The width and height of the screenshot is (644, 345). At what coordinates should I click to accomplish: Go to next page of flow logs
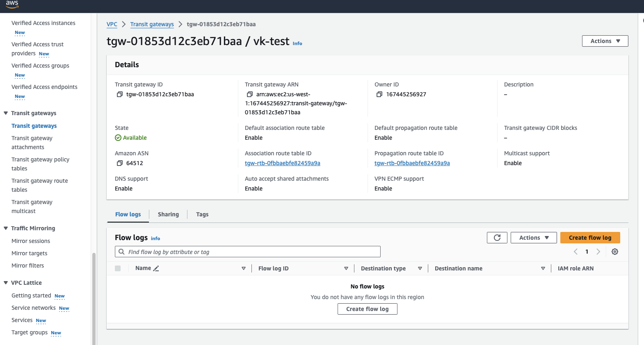[x=598, y=252]
